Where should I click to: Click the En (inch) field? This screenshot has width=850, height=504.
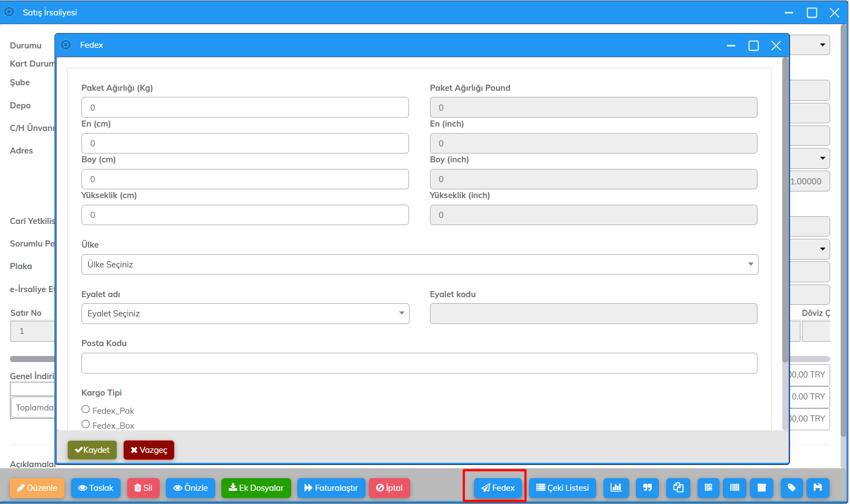(x=593, y=143)
